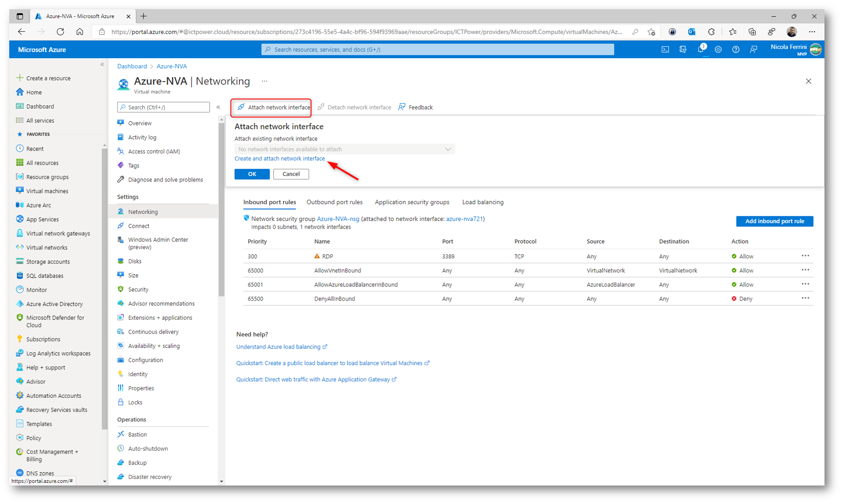The width and height of the screenshot is (843, 504).
Task: Open Azure Cloud Shell icon
Action: tap(665, 50)
